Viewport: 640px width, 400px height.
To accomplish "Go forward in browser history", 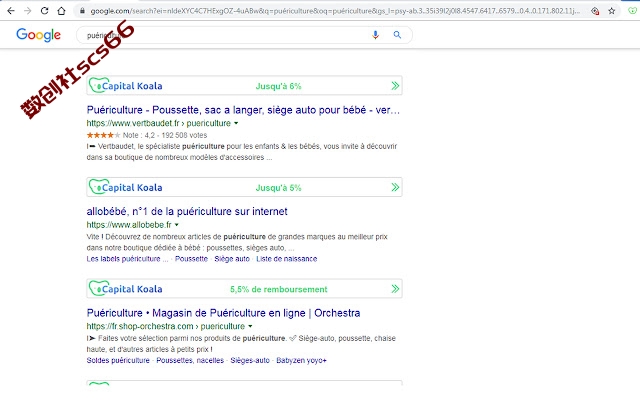I will (28, 11).
